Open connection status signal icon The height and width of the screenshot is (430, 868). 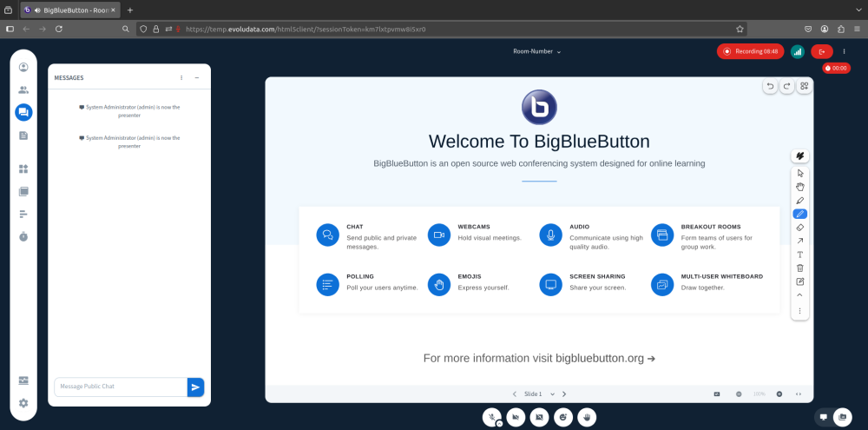797,51
